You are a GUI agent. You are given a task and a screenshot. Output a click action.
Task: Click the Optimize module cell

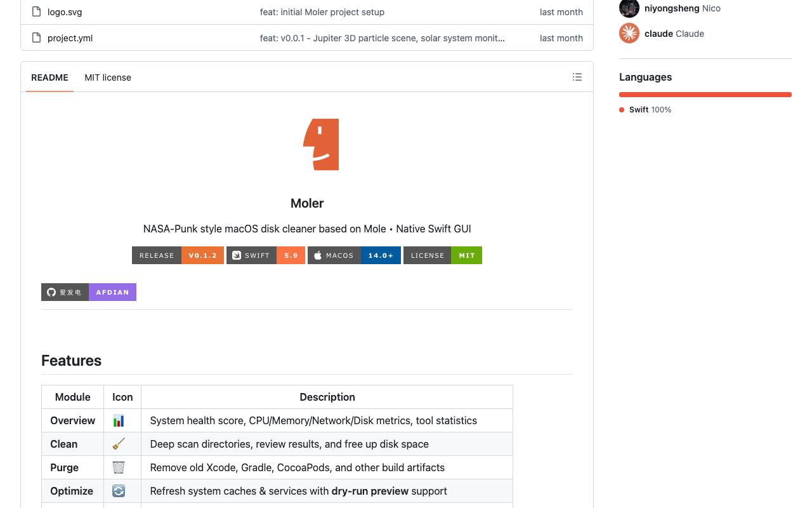[x=73, y=491]
